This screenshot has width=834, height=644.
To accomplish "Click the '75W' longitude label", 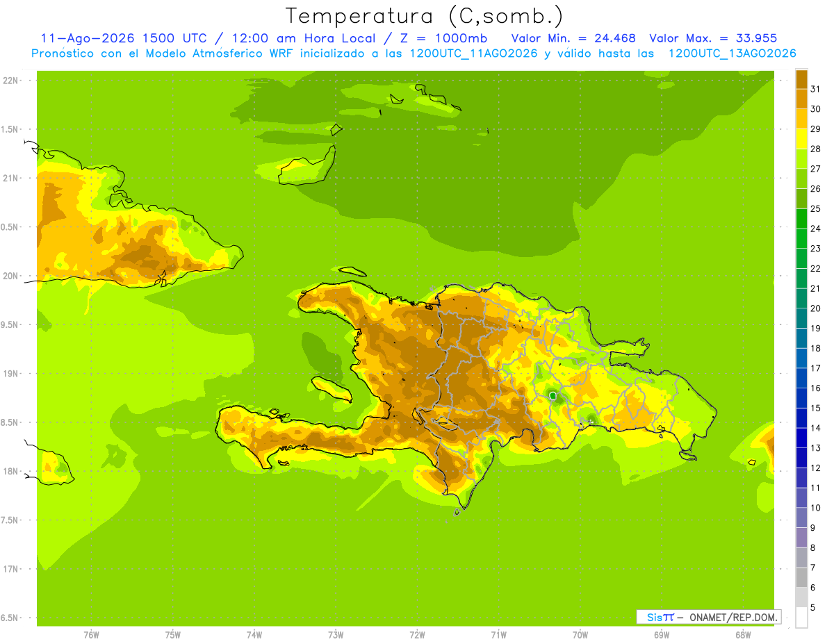I will click(173, 636).
